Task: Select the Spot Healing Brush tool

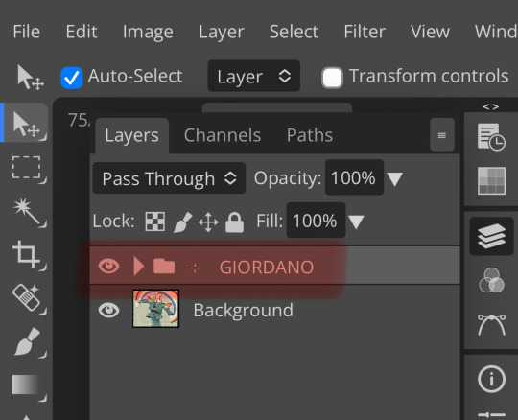Action: click(x=27, y=298)
